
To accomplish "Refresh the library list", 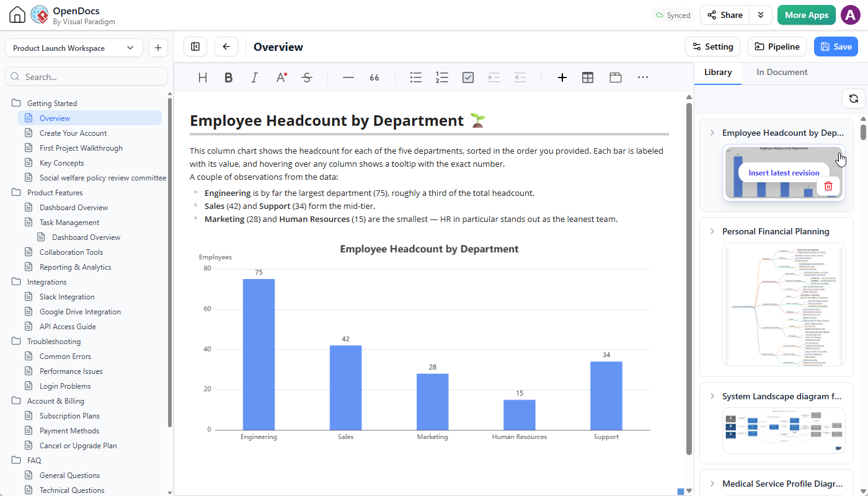I will point(853,99).
